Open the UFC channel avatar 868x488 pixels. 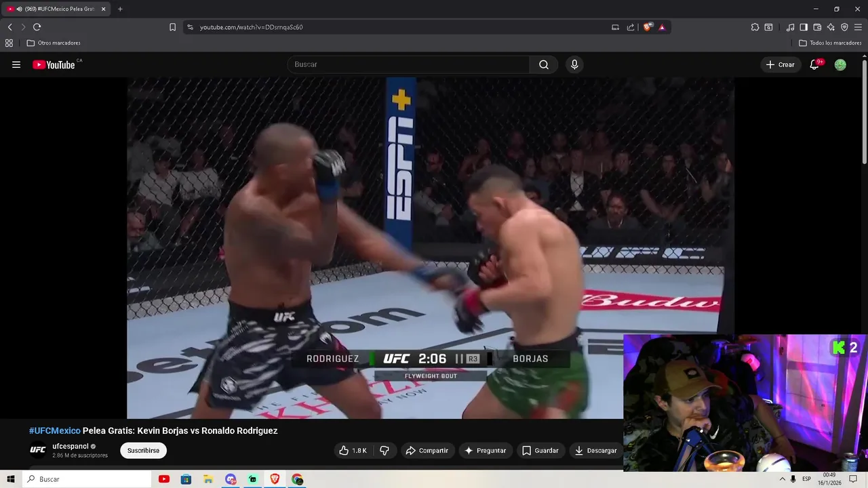pos(38,450)
